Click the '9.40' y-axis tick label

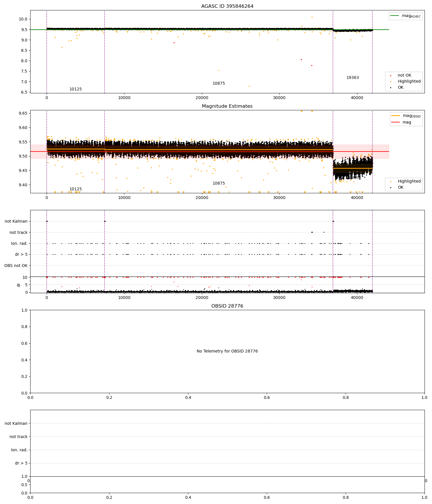click(x=24, y=185)
